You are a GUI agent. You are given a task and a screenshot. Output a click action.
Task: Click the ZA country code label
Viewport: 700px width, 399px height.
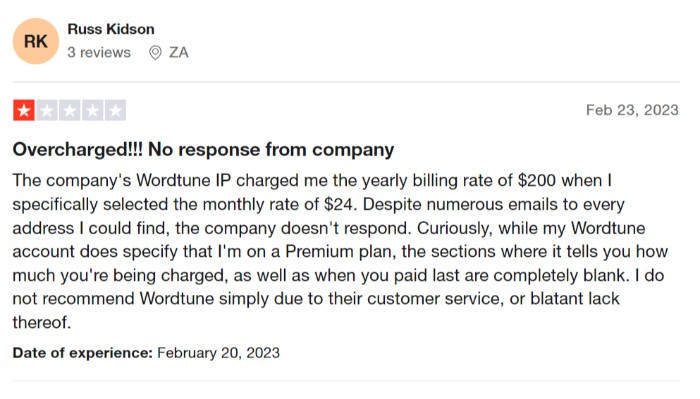(x=179, y=53)
